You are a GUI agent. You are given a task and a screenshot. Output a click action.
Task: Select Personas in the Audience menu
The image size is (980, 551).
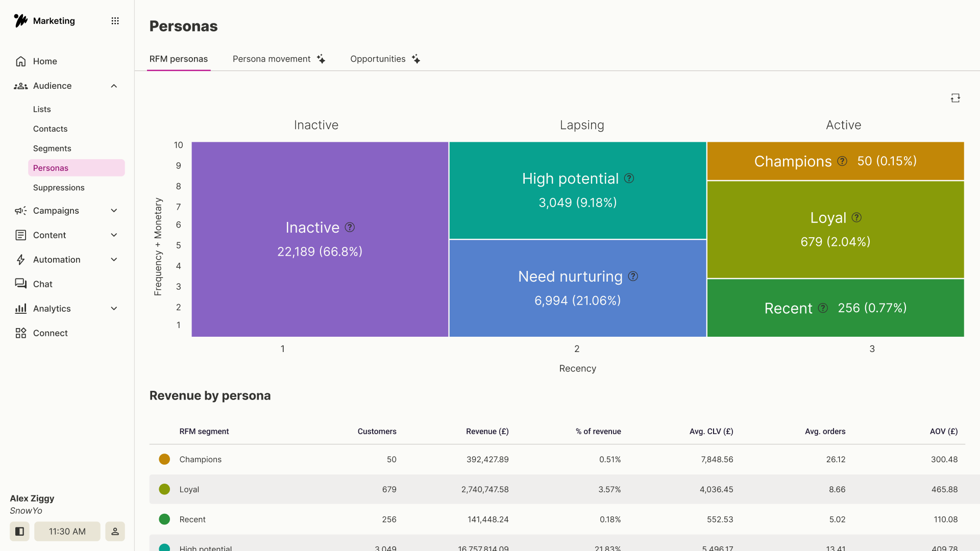pos(77,168)
